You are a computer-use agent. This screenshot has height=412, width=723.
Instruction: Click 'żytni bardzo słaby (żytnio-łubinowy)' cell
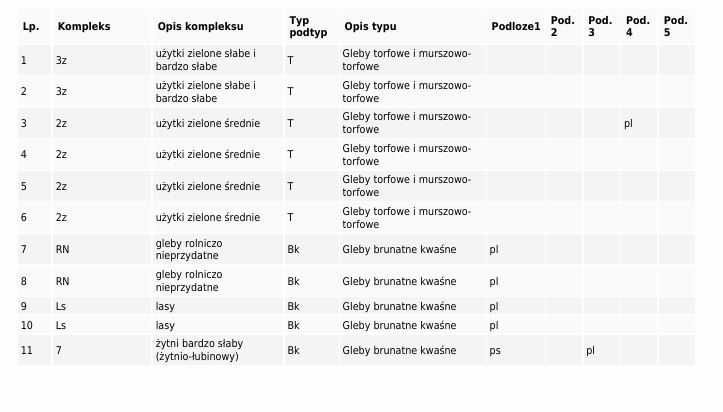click(200, 350)
